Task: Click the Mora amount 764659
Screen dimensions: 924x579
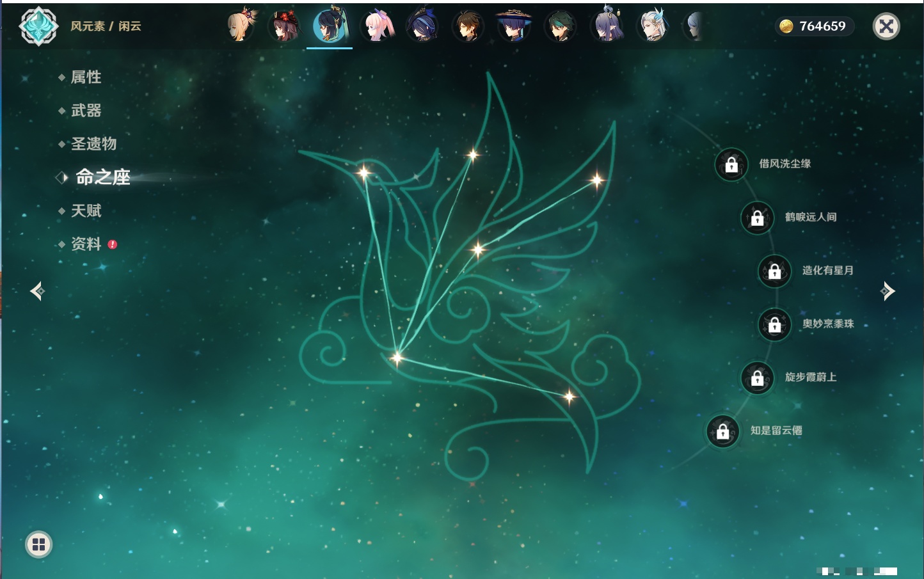Action: [822, 26]
